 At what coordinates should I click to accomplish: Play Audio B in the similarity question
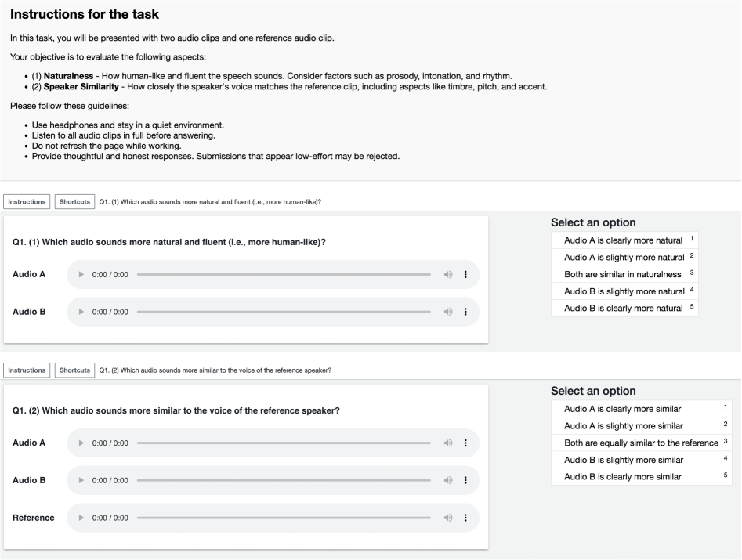coord(83,480)
